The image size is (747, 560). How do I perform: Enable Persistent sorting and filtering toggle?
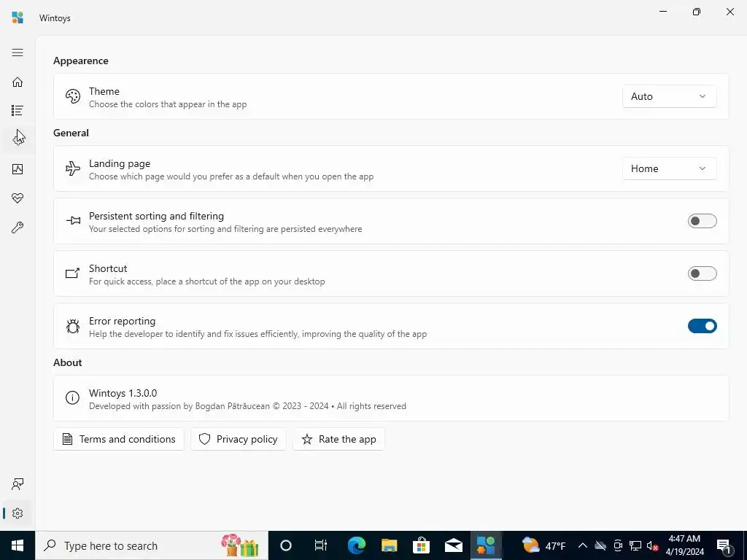point(703,221)
